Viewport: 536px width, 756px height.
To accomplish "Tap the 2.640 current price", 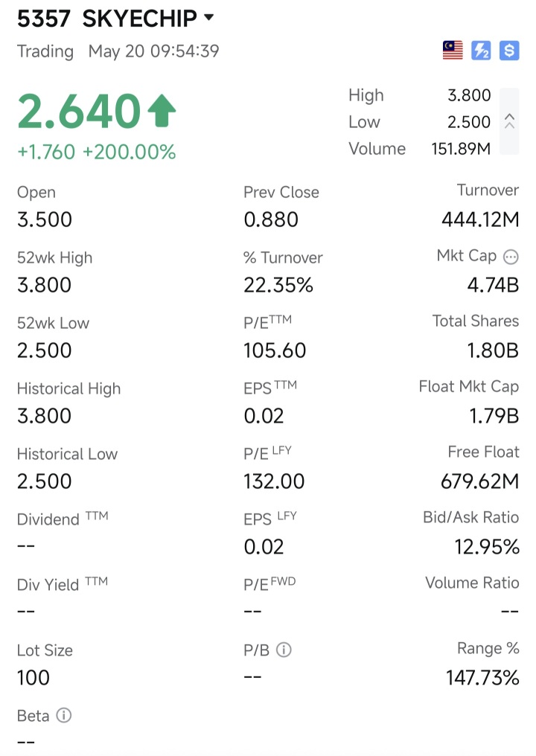I will [79, 112].
